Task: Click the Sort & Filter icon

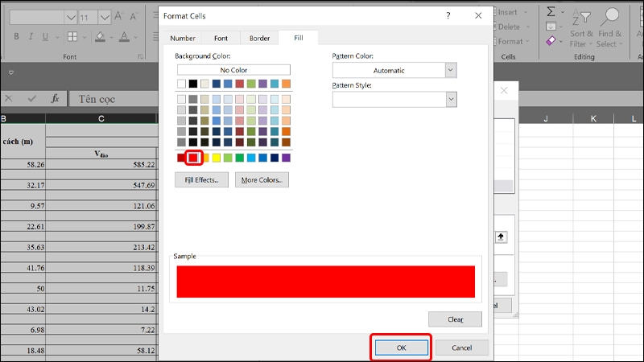Action: (581, 18)
